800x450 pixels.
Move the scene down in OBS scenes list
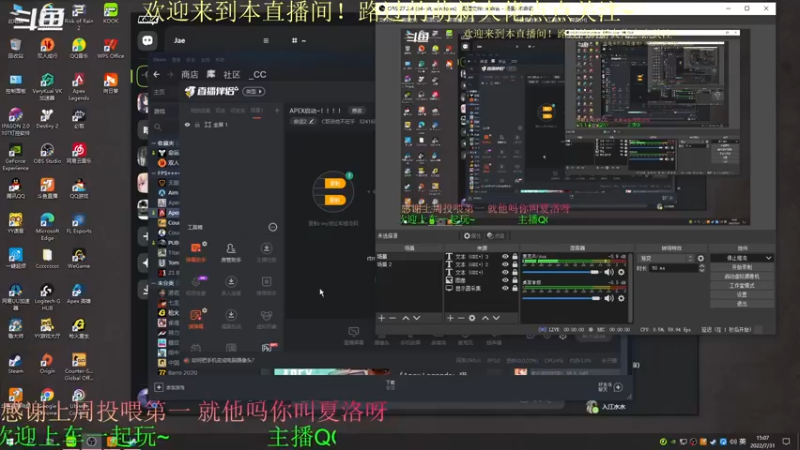click(x=417, y=318)
